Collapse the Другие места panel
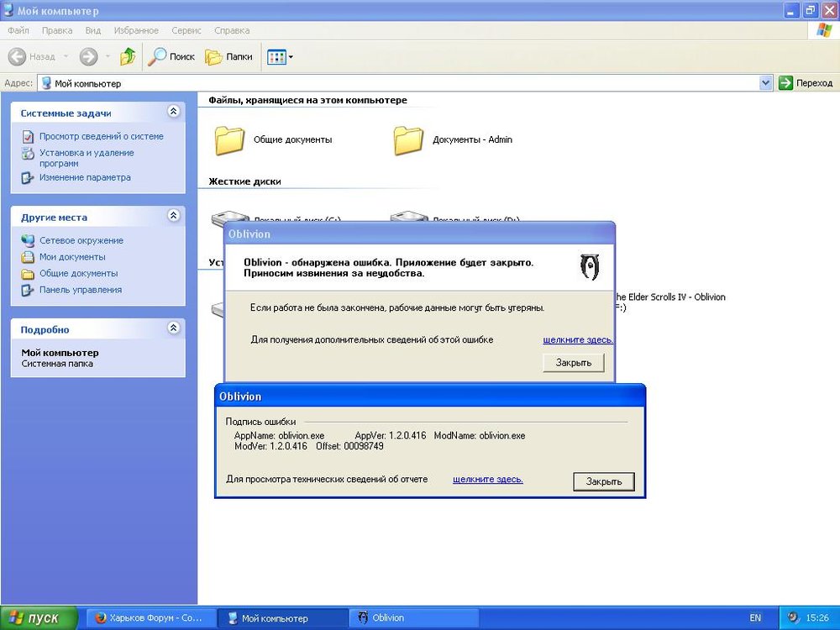The image size is (840, 630). (173, 215)
